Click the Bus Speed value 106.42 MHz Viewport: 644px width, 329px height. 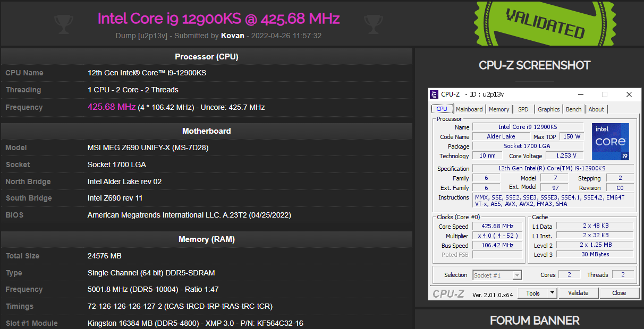point(497,246)
